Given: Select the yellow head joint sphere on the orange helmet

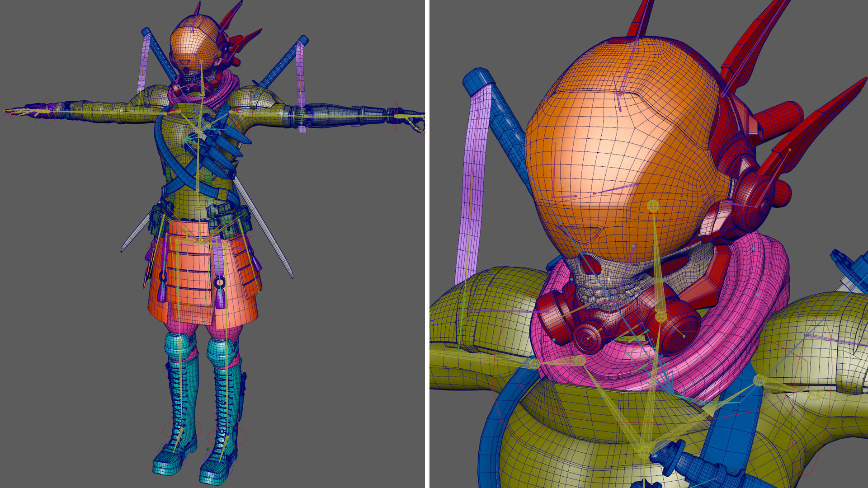Looking at the screenshot, I should pos(653,206).
